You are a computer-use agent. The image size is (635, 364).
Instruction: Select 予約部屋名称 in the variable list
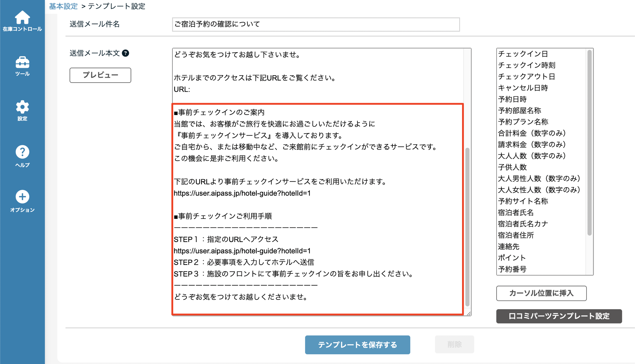541,110
